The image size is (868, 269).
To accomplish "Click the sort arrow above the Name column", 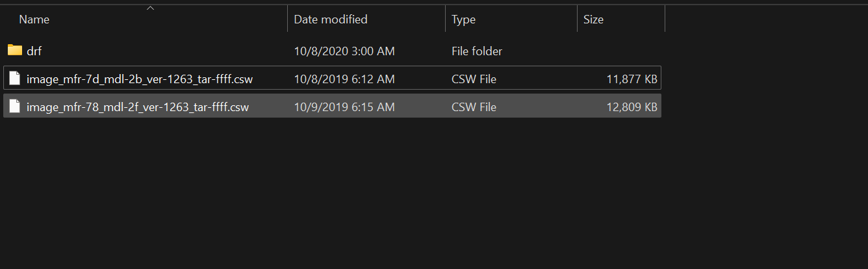I will [151, 8].
